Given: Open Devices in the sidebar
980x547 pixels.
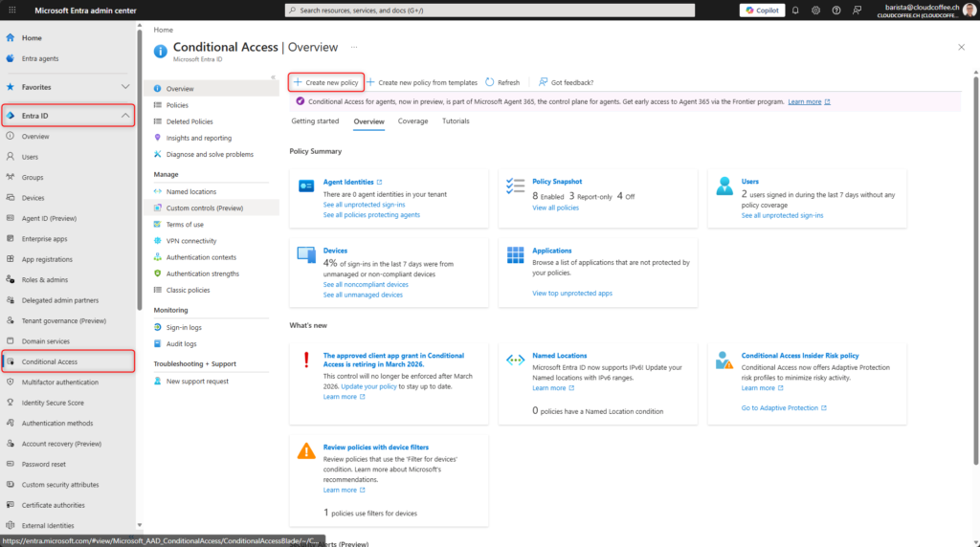Looking at the screenshot, I should point(33,198).
